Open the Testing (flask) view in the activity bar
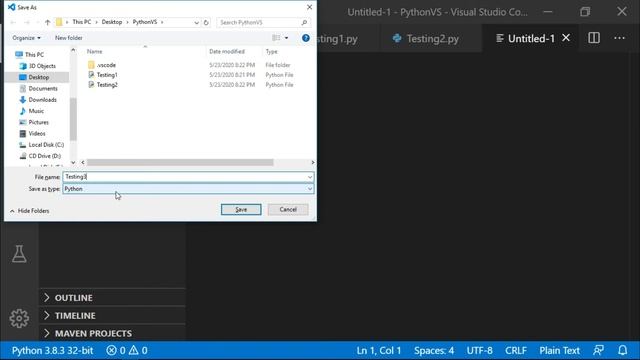The image size is (640, 360). [19, 253]
